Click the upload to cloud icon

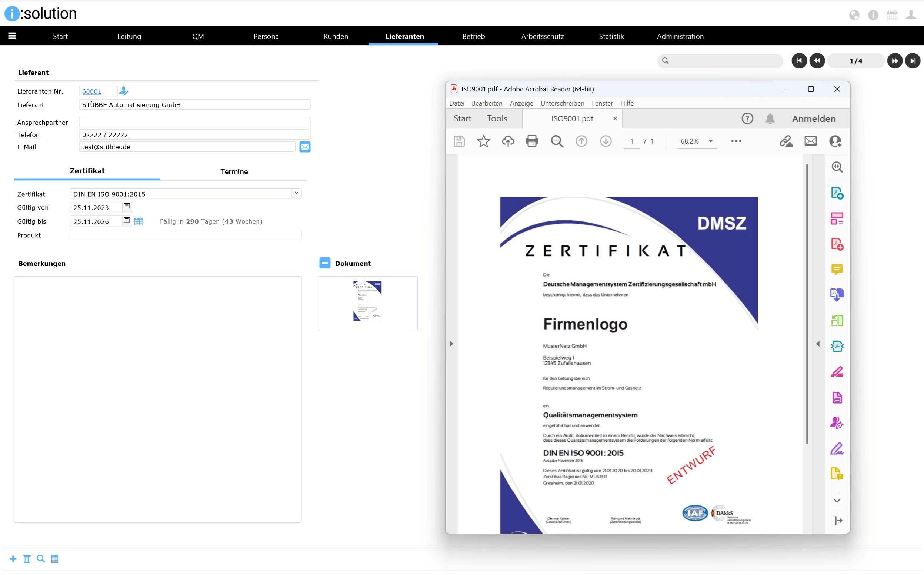click(x=507, y=141)
